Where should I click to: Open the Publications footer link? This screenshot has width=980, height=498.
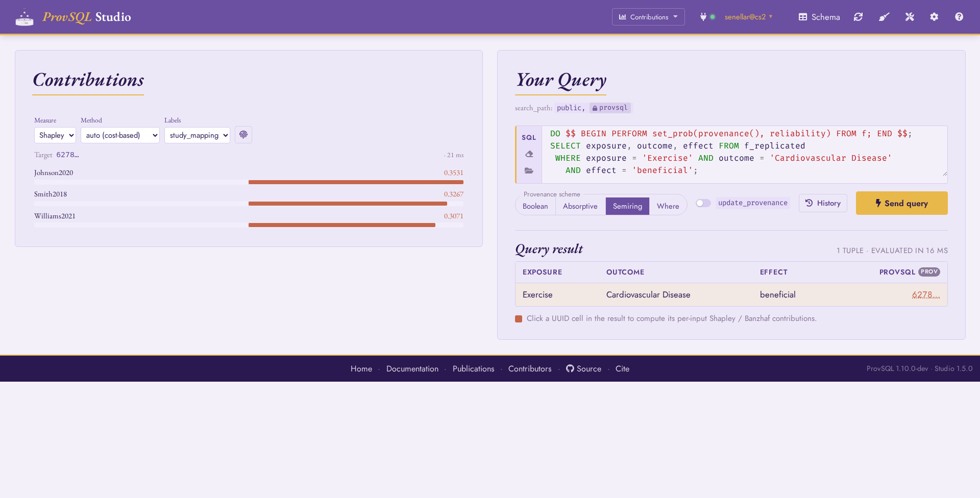tap(473, 368)
